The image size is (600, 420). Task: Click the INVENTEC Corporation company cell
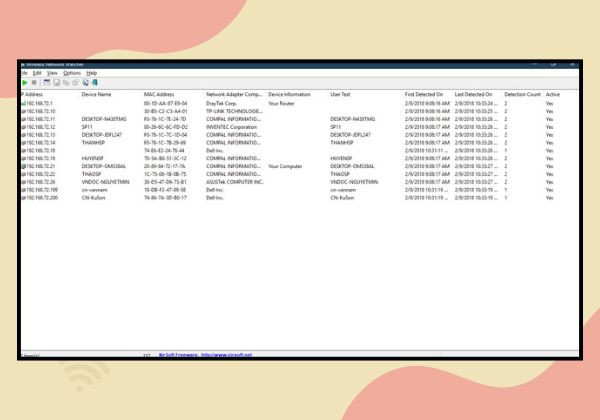232,127
